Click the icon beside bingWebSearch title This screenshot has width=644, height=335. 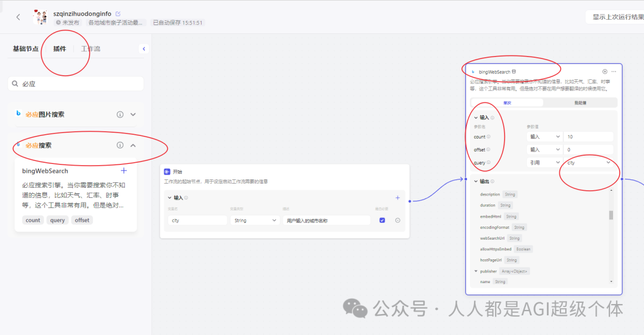tap(514, 72)
